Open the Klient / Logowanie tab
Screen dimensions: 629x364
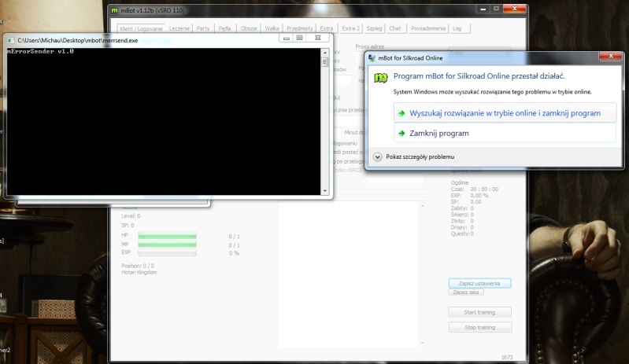141,28
